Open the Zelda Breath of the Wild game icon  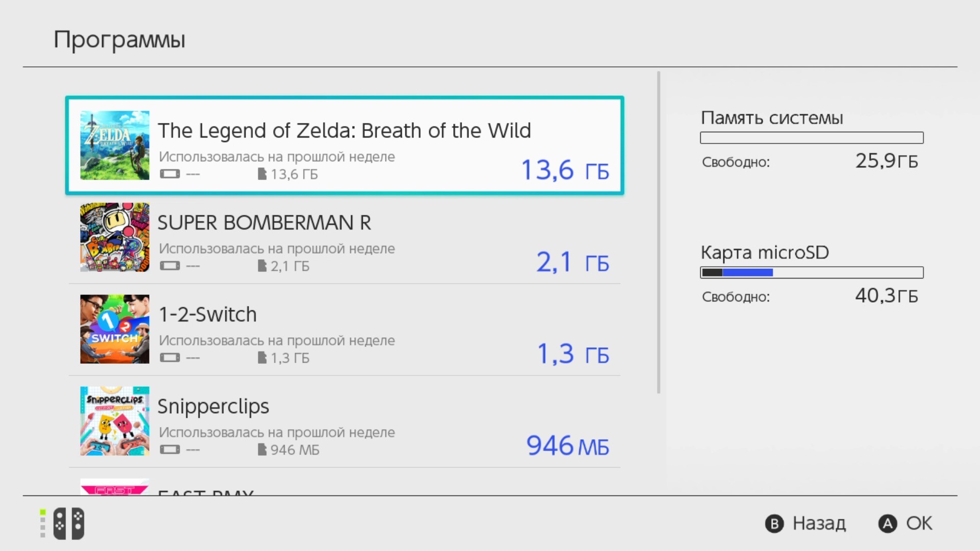pyautogui.click(x=114, y=145)
